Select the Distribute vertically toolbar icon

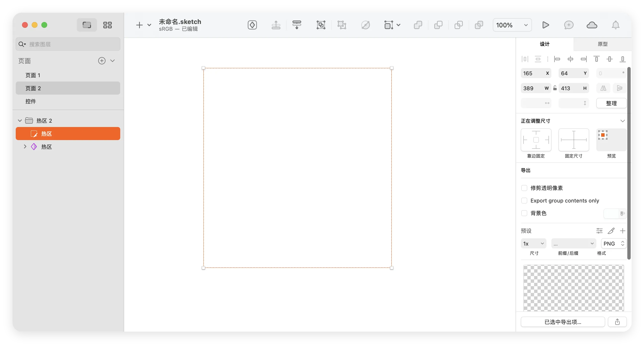297,25
